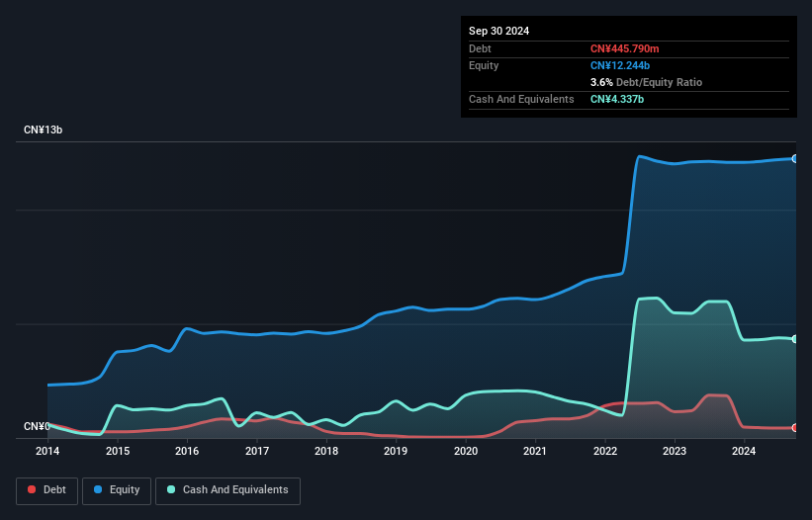Click the CN¥13b y-axis label

pos(43,130)
